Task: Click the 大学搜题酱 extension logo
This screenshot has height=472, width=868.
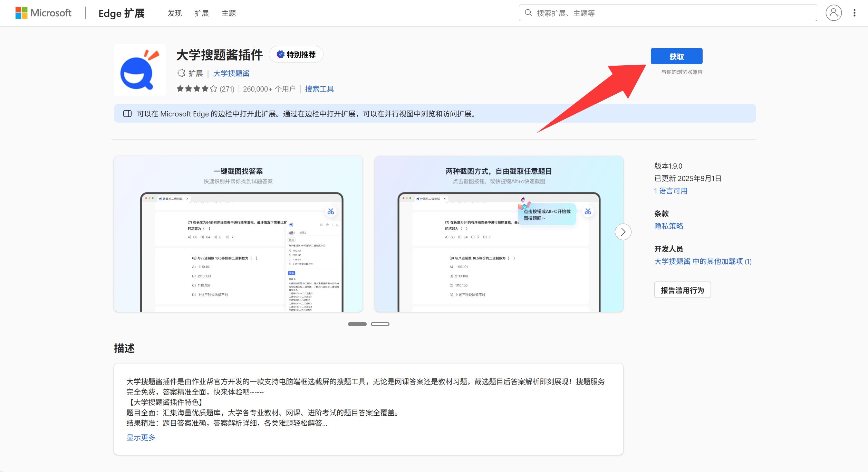Action: tap(140, 70)
